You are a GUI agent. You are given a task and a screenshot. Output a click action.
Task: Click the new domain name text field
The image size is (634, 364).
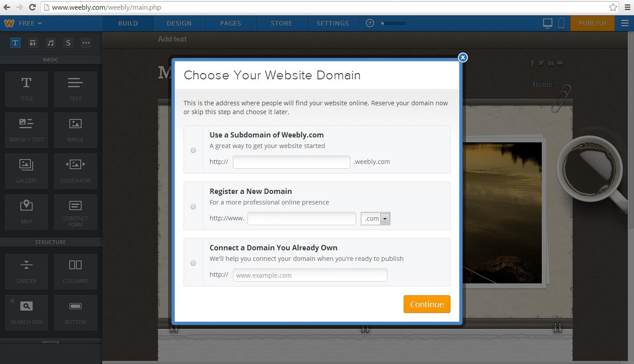point(302,218)
